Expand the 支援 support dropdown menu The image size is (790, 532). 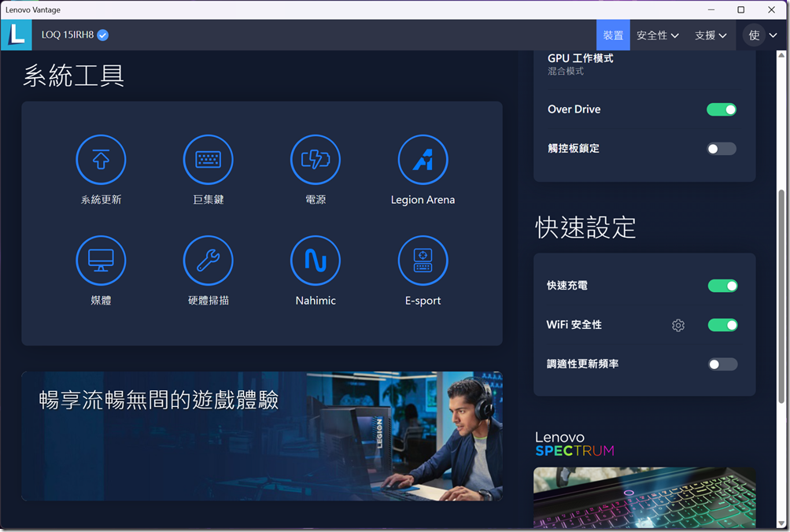pos(711,35)
